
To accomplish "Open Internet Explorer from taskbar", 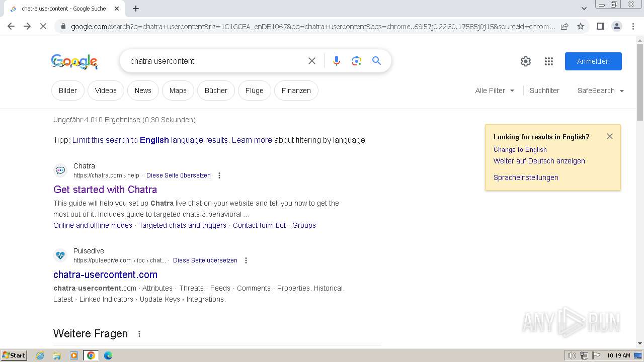I will (x=40, y=355).
